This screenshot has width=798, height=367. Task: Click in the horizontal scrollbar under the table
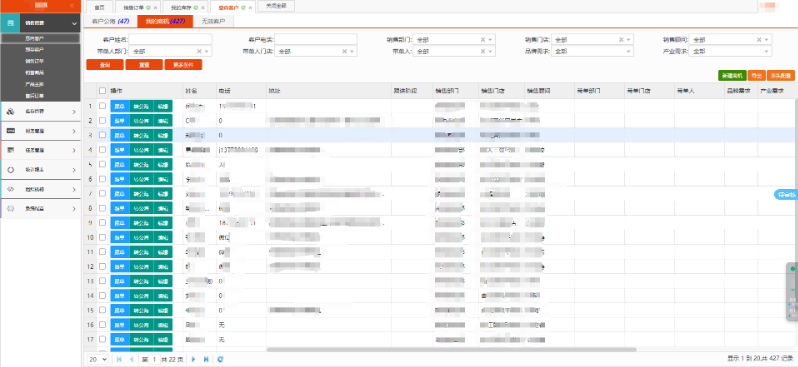tap(451, 350)
